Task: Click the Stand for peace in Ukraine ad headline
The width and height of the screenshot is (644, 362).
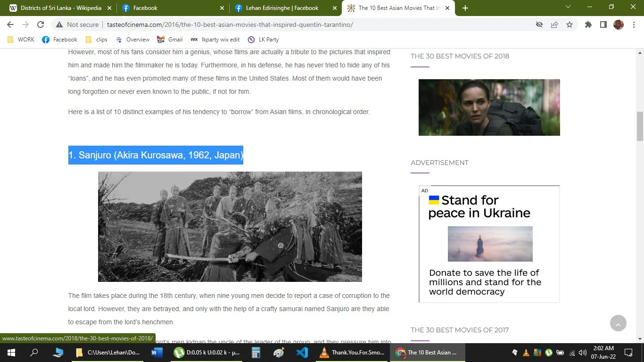Action: pos(479,206)
